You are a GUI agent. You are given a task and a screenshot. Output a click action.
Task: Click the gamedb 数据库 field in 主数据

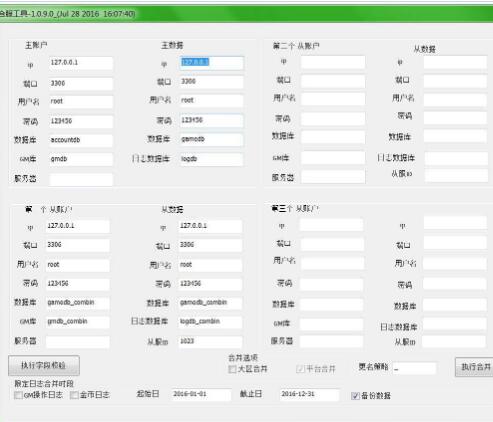(211, 139)
